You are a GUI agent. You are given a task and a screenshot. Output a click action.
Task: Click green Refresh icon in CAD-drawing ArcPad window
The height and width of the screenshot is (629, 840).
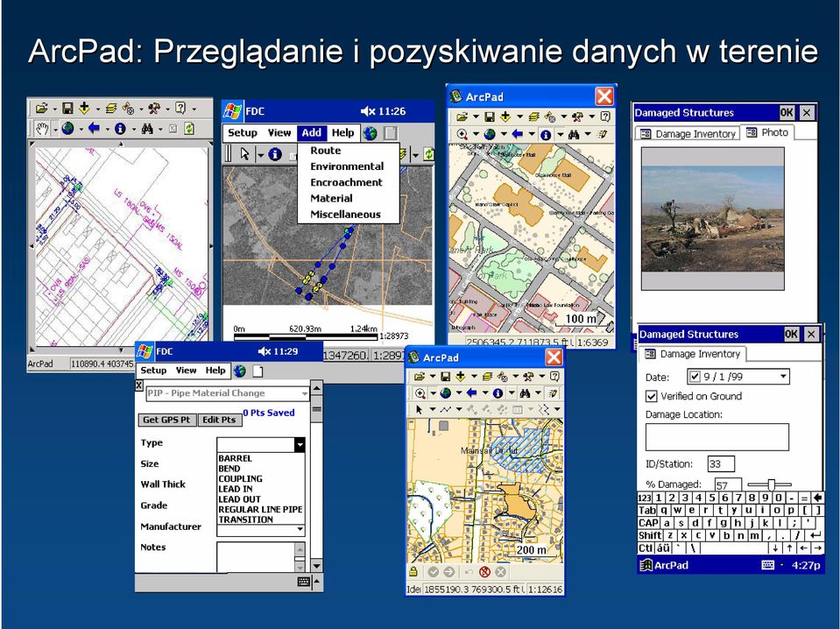click(189, 129)
